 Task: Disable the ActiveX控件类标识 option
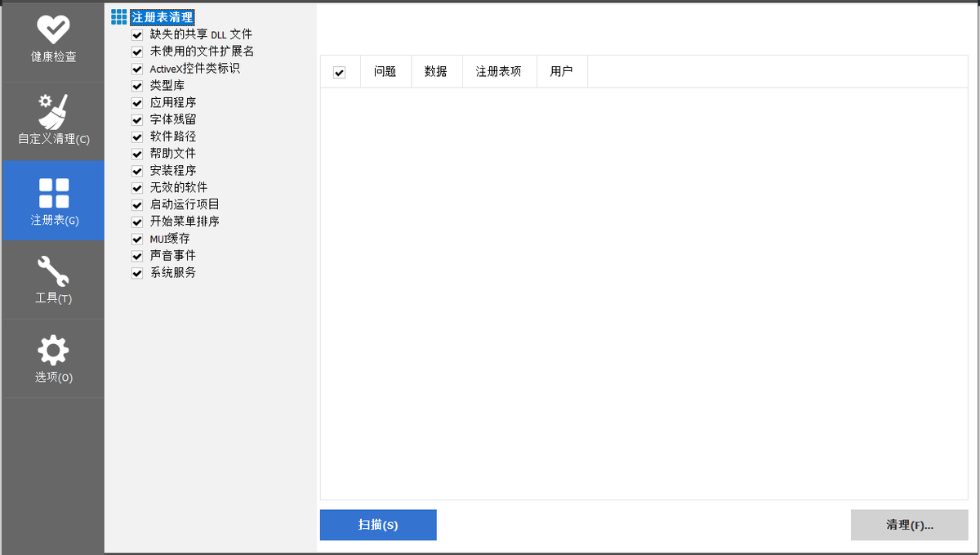136,69
